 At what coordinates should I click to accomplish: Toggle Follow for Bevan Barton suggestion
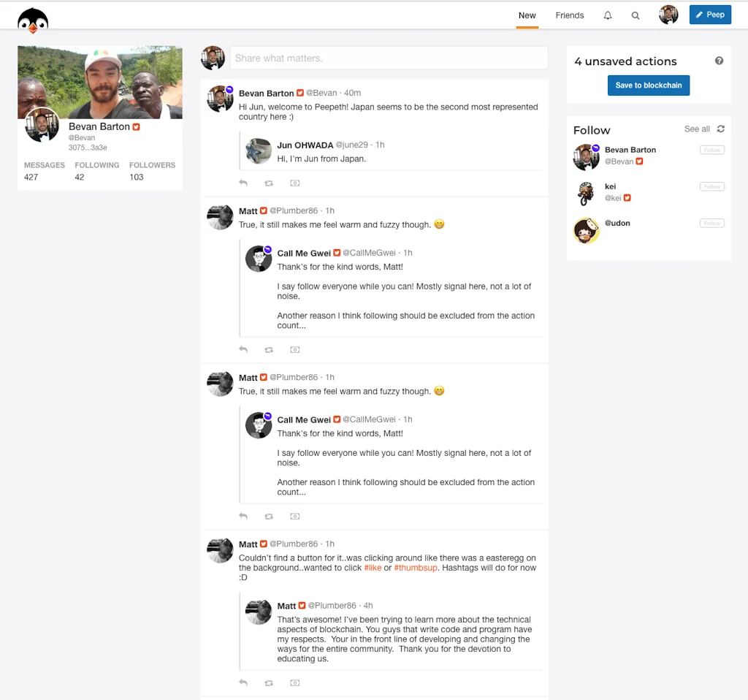point(711,150)
